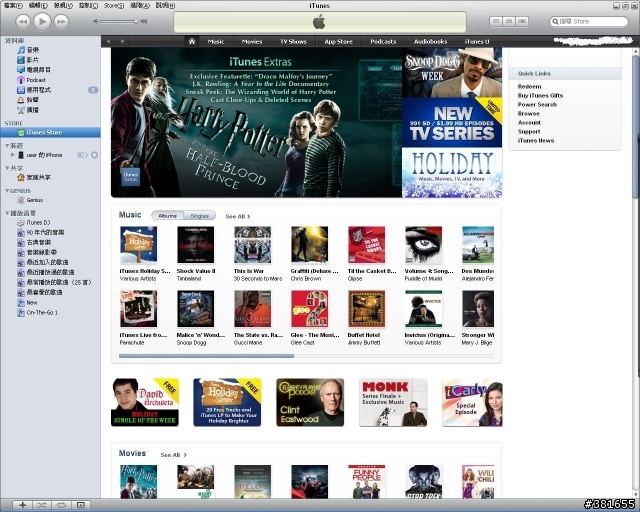640x512 pixels.
Task: Click the volume slider track
Action: [x=118, y=21]
